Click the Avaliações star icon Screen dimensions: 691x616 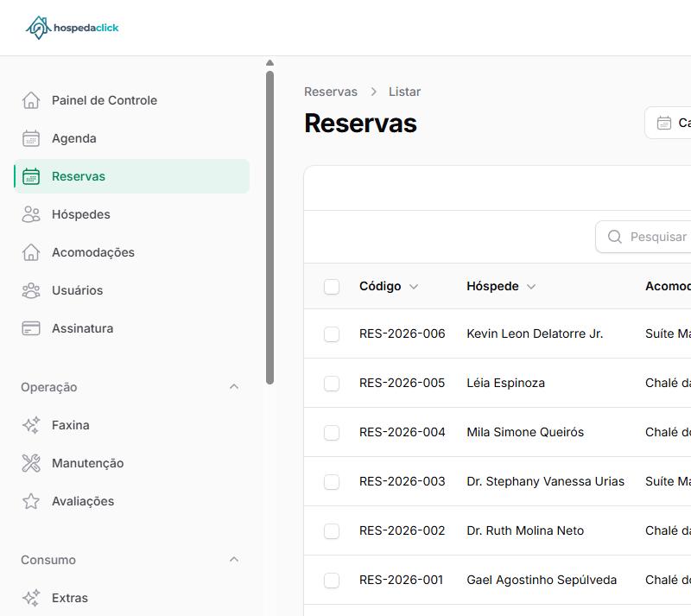point(31,501)
